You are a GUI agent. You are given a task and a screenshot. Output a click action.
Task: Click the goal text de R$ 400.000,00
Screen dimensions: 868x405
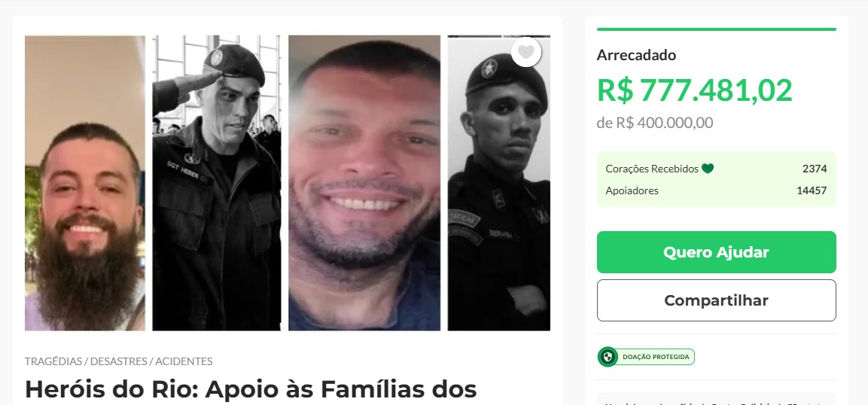(x=655, y=123)
